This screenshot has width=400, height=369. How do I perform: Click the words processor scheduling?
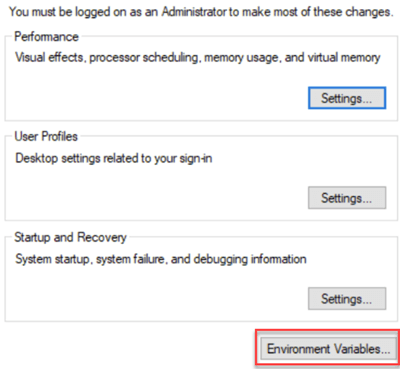[144, 58]
